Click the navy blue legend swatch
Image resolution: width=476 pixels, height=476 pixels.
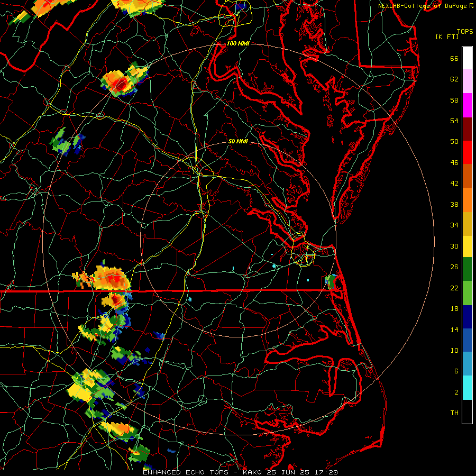coord(467,317)
